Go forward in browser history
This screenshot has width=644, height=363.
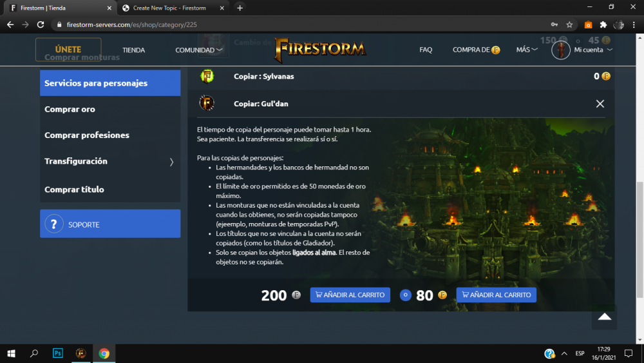click(x=26, y=25)
